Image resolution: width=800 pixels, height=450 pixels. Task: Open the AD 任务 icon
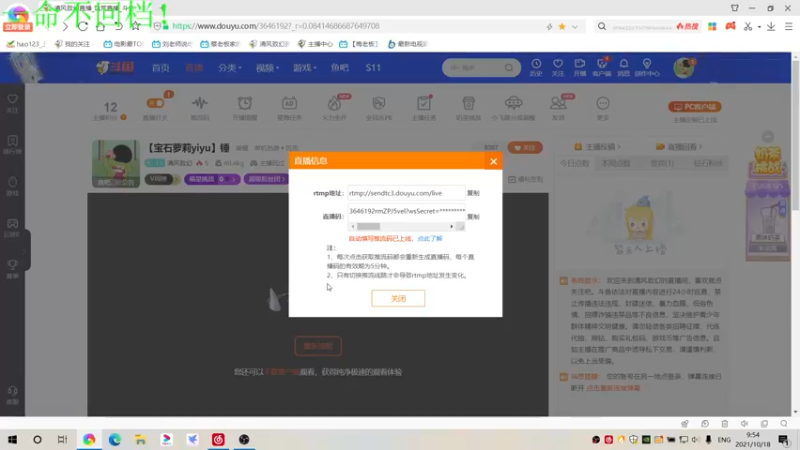pos(289,104)
